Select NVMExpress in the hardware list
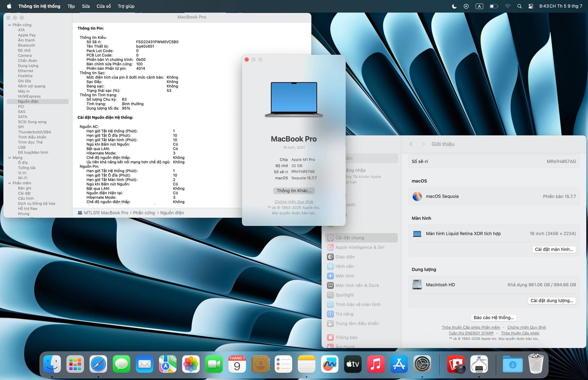 pyautogui.click(x=29, y=96)
